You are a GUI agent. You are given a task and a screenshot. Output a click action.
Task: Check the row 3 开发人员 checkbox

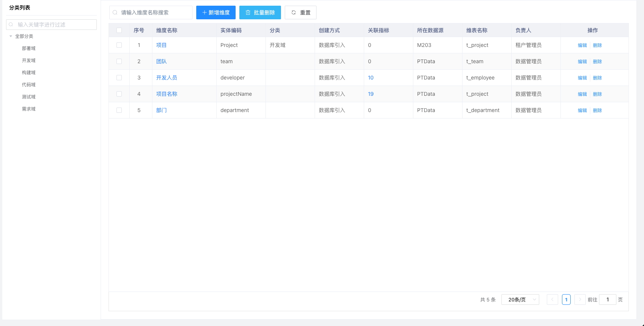point(119,78)
